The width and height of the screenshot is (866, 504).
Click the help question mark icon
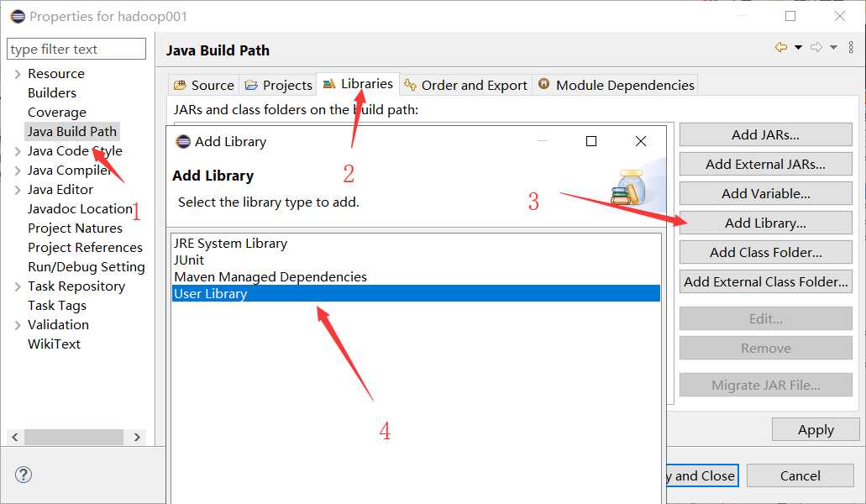[x=24, y=475]
